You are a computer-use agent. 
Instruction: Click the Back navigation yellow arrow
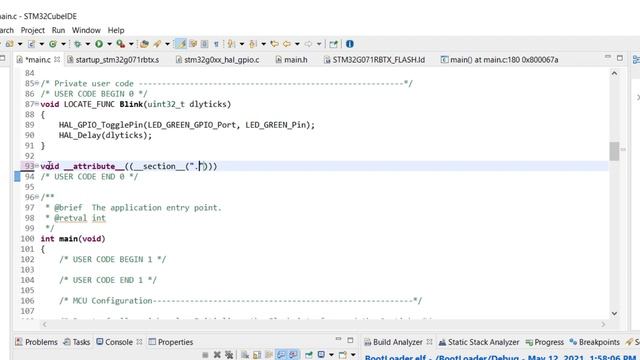click(x=287, y=44)
